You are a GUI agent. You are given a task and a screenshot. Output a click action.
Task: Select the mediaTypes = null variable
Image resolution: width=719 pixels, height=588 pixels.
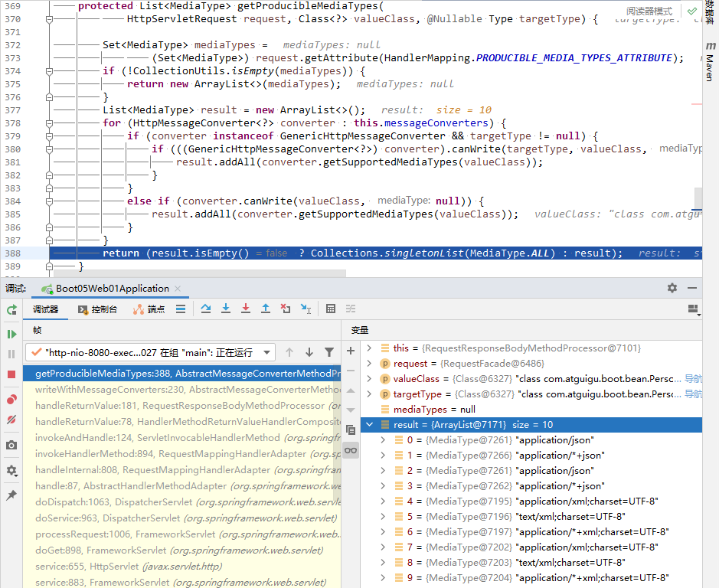531,409
